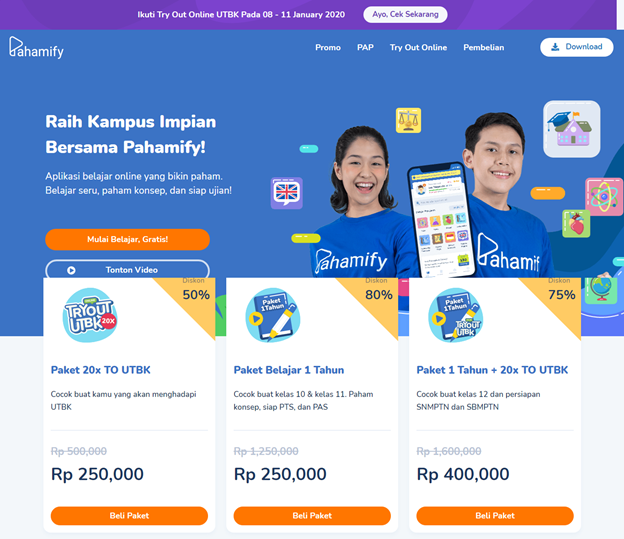Click the play icon in Tonton Video
This screenshot has height=539, width=624.
click(71, 270)
